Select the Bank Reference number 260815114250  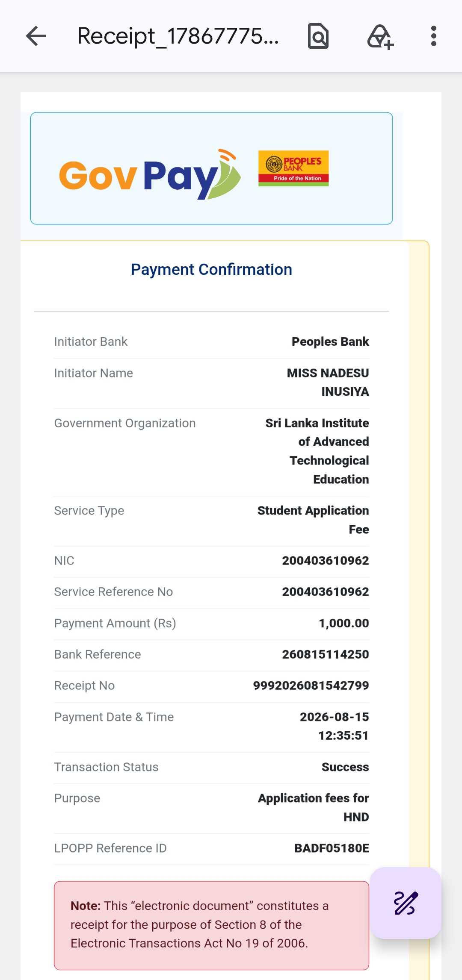(x=326, y=654)
